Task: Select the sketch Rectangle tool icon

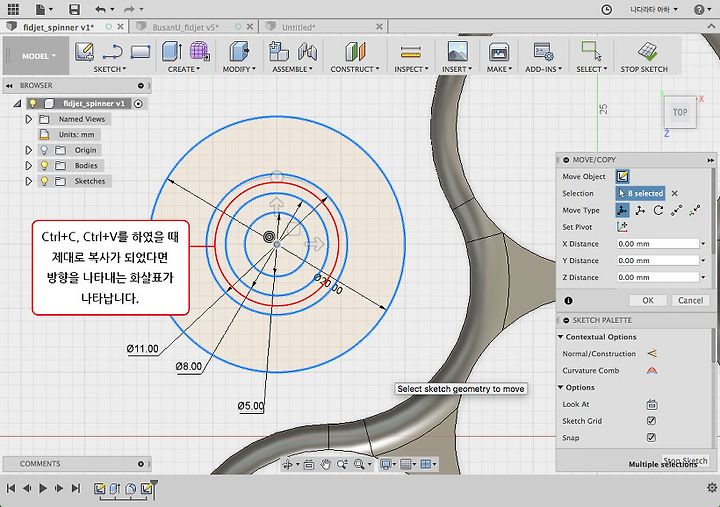Action: 140,51
